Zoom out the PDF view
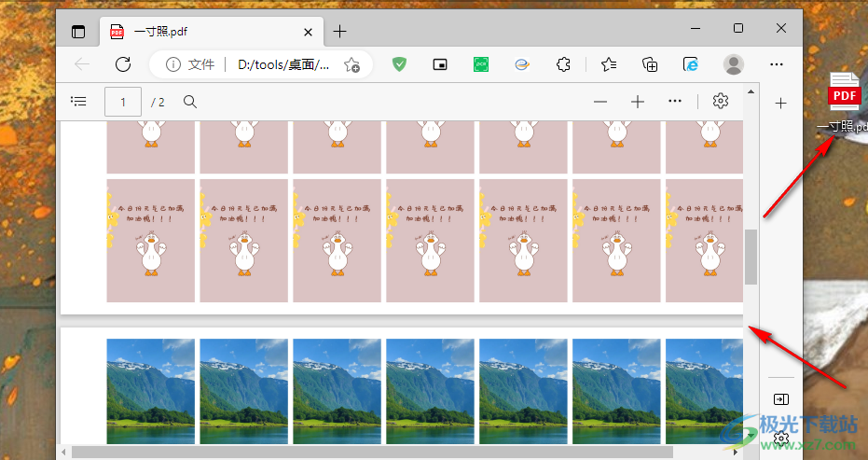Screen dimensions: 868x460 click(600, 102)
